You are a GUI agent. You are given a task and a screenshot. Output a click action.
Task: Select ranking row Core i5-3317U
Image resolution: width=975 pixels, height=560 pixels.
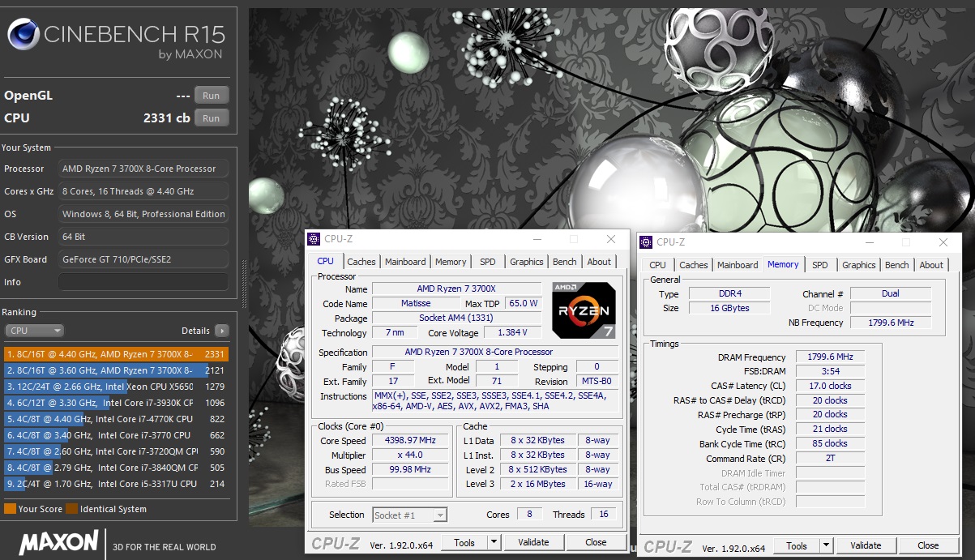(116, 484)
